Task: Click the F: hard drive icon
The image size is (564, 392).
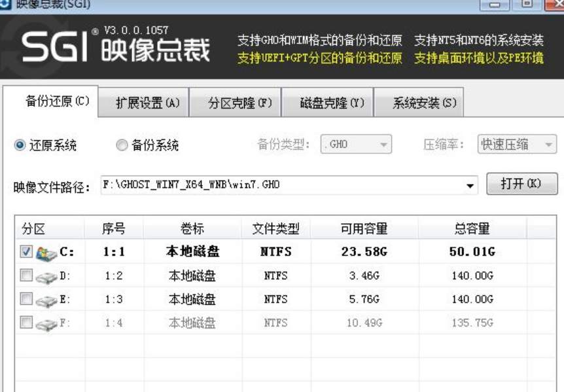Action: (46, 325)
